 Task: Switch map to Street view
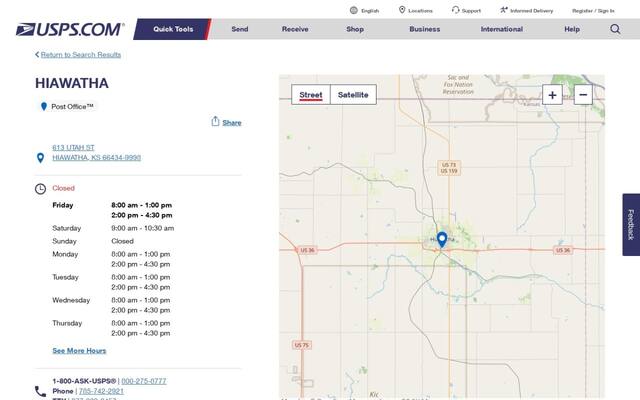[x=311, y=95]
